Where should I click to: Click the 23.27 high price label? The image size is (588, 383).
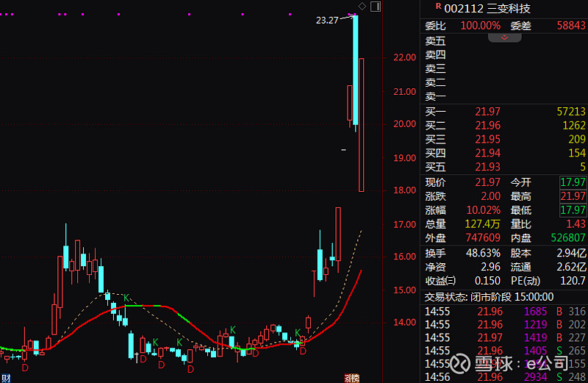[327, 21]
